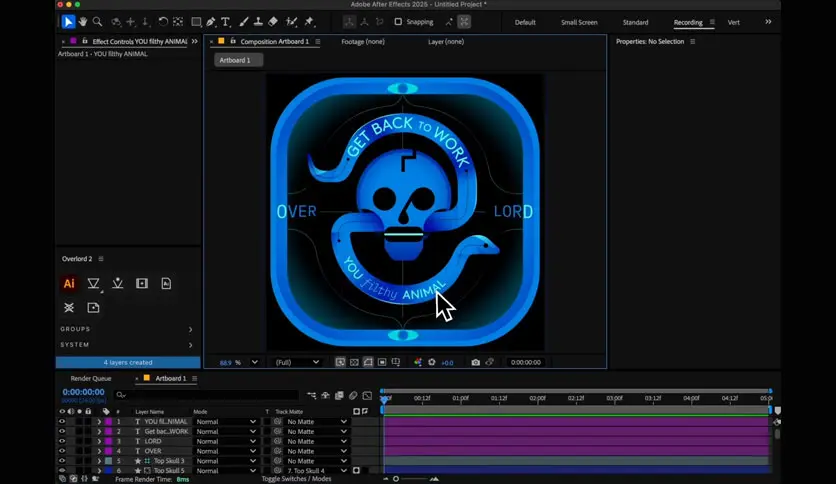Image resolution: width=836 pixels, height=484 pixels.
Task: Show more workspaces with double chevron
Action: (768, 22)
